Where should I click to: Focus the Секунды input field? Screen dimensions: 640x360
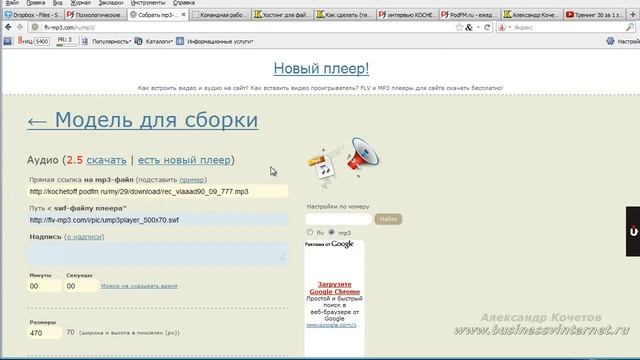pyautogui.click(x=82, y=286)
